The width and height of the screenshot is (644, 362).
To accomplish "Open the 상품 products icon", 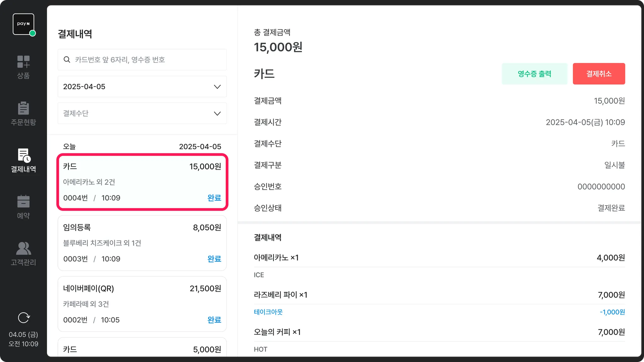I will tap(24, 62).
